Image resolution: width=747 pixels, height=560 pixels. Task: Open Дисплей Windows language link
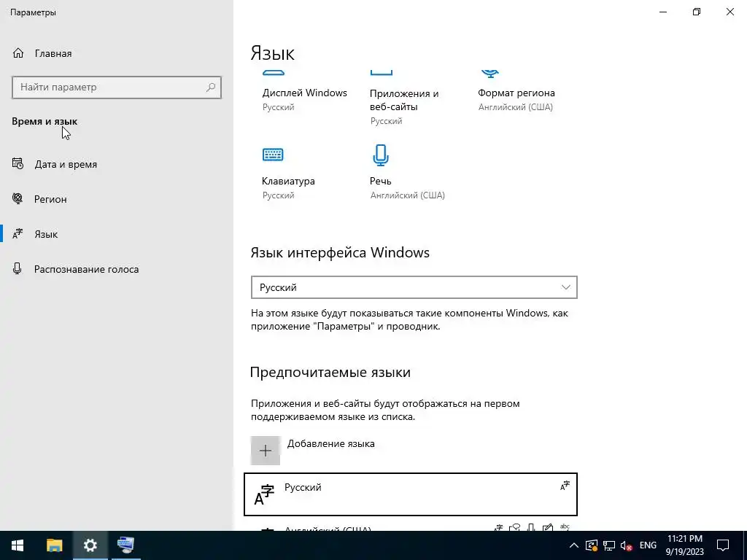(x=304, y=93)
